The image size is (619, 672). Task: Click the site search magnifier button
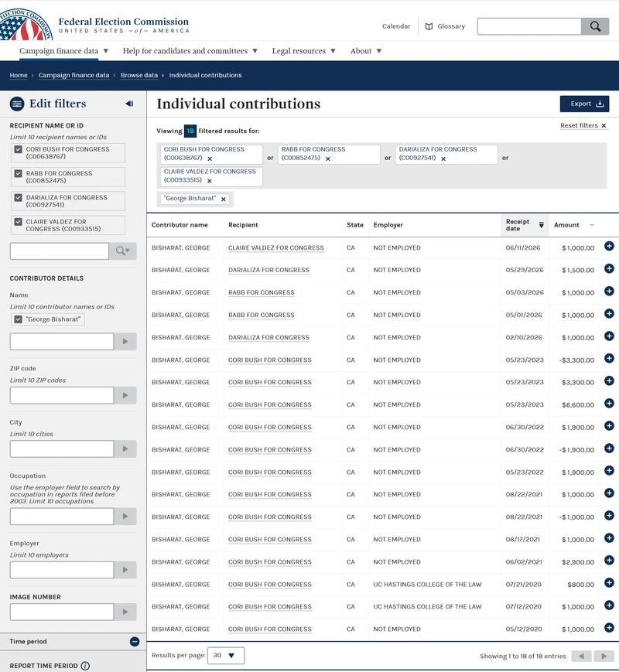pos(595,26)
